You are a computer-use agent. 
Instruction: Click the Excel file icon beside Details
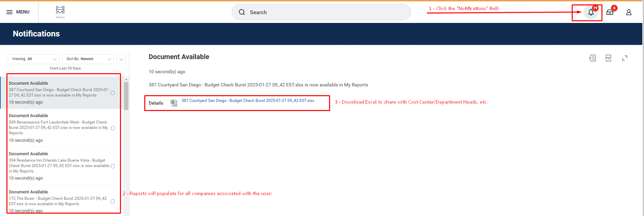click(x=174, y=103)
